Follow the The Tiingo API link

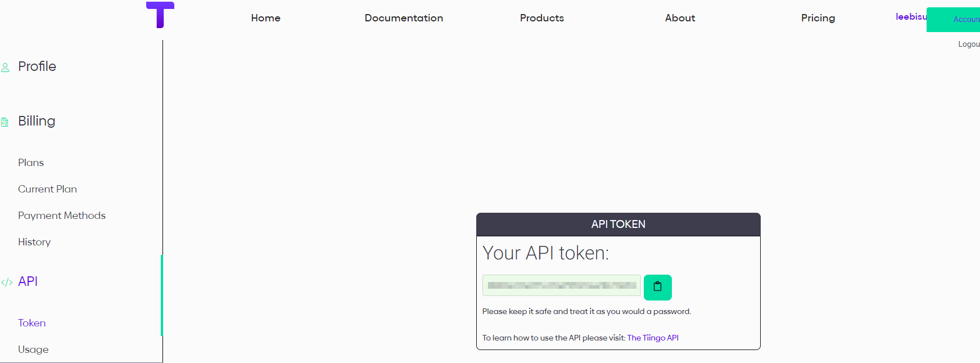click(x=653, y=338)
